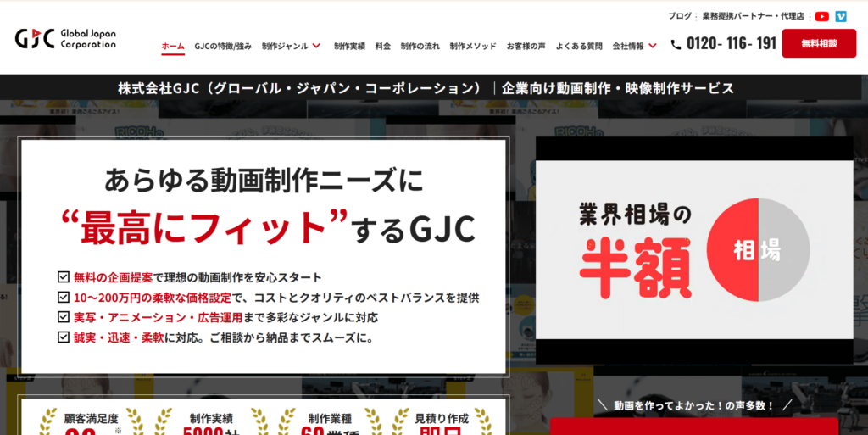The height and width of the screenshot is (435, 868).
Task: Click checkmark beside 無料の企画提案
Action: pos(64,276)
